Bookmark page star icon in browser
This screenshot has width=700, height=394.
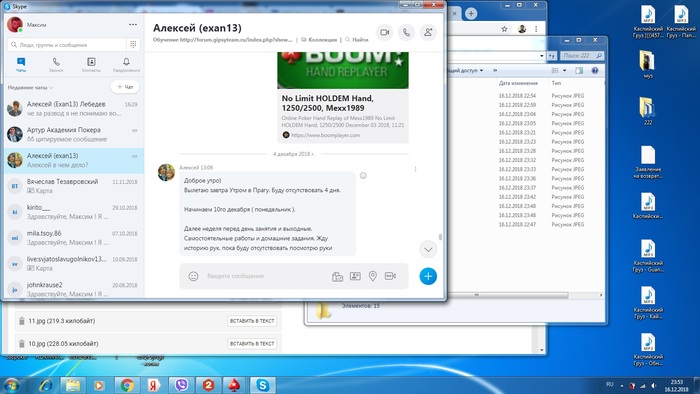[504, 29]
